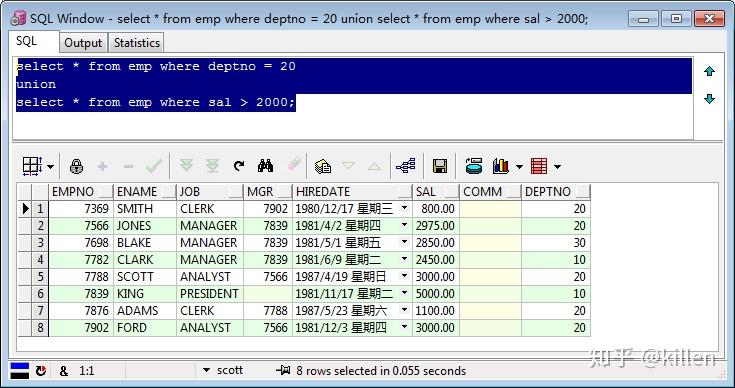Click the DEPTNO column header
Image resolution: width=735 pixels, height=388 pixels.
coord(555,192)
